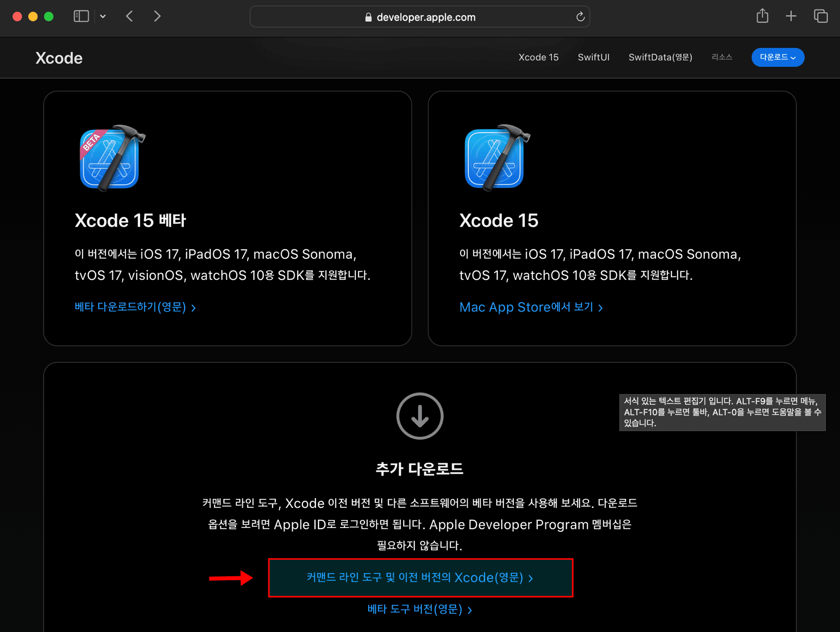840x632 pixels.
Task: Open the Mac App Store에서 보기 link
Action: point(531,307)
